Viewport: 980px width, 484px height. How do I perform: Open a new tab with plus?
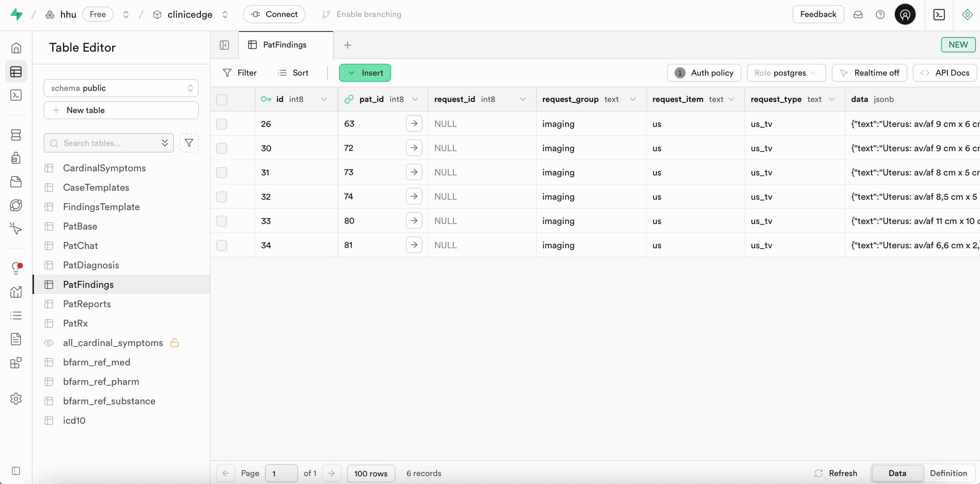pos(347,45)
